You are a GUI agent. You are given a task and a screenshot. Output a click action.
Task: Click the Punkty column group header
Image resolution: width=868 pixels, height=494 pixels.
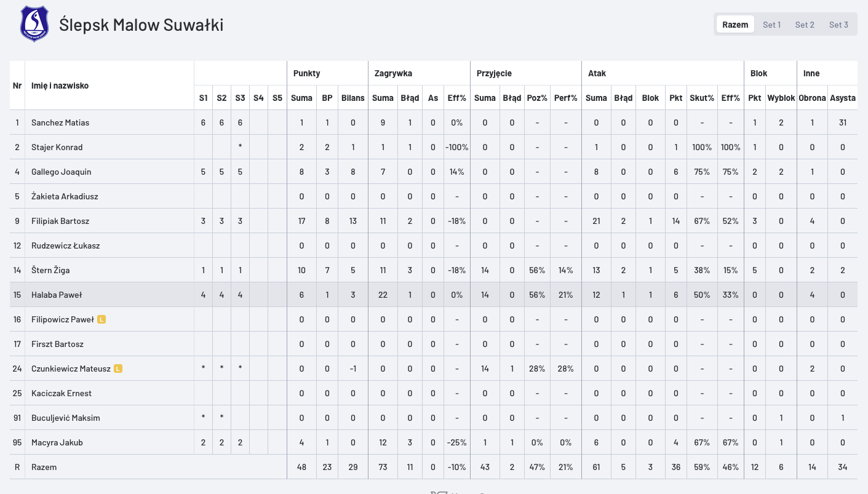(x=306, y=73)
